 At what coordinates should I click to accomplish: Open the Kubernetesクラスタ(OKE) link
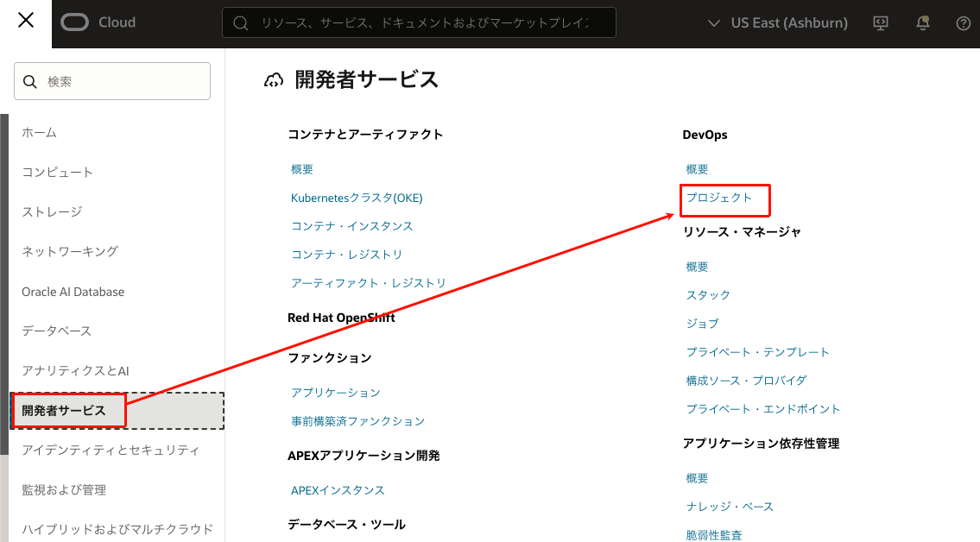[356, 198]
